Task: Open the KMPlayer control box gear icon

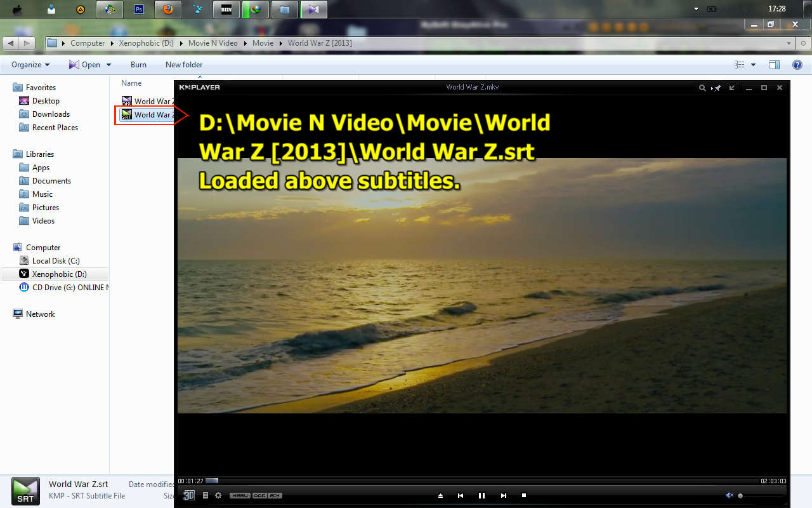Action: coord(218,495)
